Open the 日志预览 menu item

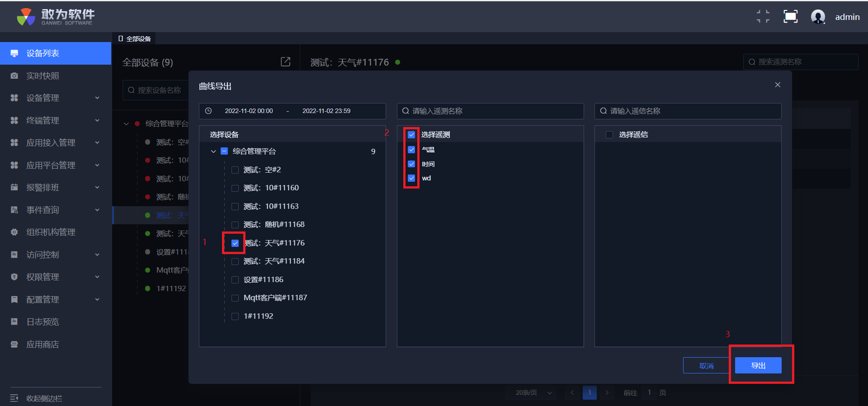click(56, 322)
